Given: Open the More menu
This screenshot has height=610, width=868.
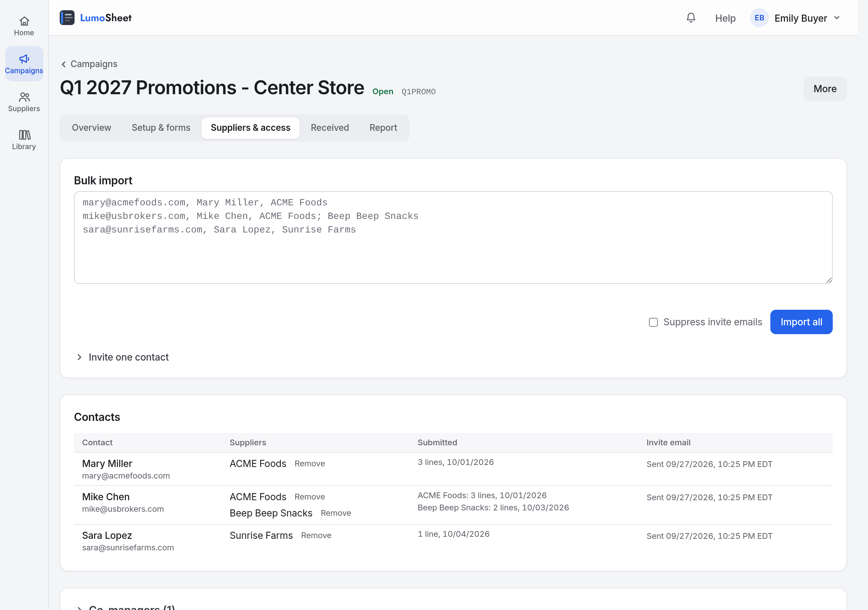Looking at the screenshot, I should tap(825, 89).
